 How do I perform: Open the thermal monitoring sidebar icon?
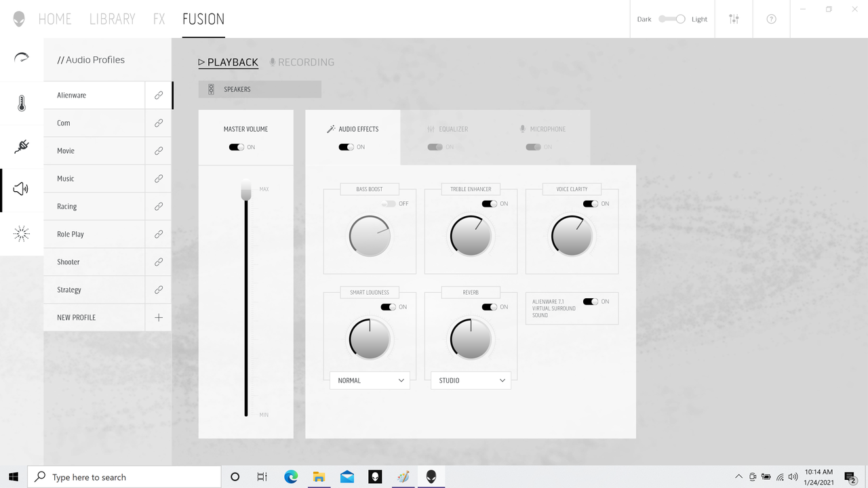[22, 104]
